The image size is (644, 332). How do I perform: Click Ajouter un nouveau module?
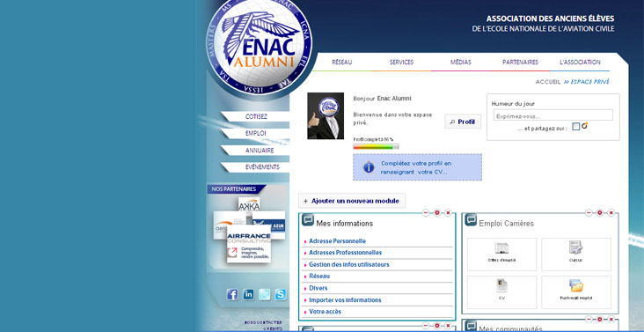coord(352,202)
